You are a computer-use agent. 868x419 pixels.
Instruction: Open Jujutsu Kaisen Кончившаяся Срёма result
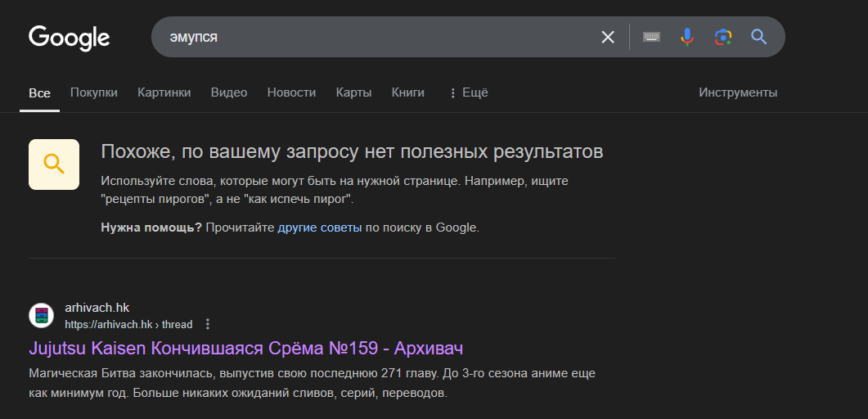(245, 348)
